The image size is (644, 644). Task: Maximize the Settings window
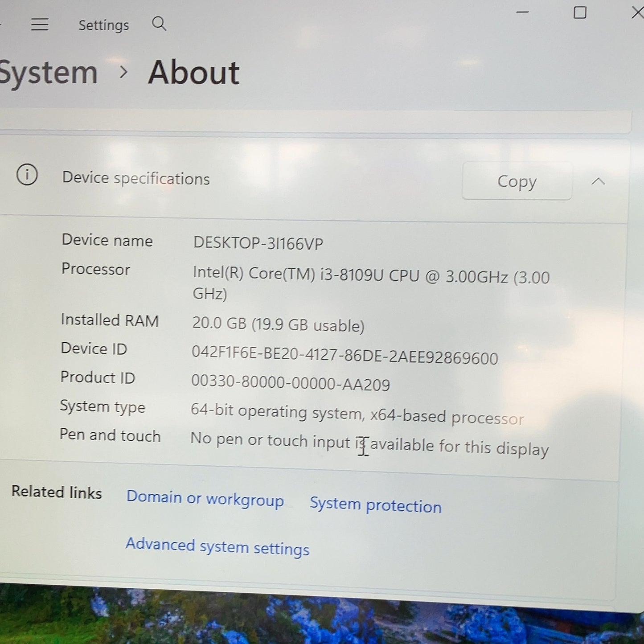click(580, 12)
